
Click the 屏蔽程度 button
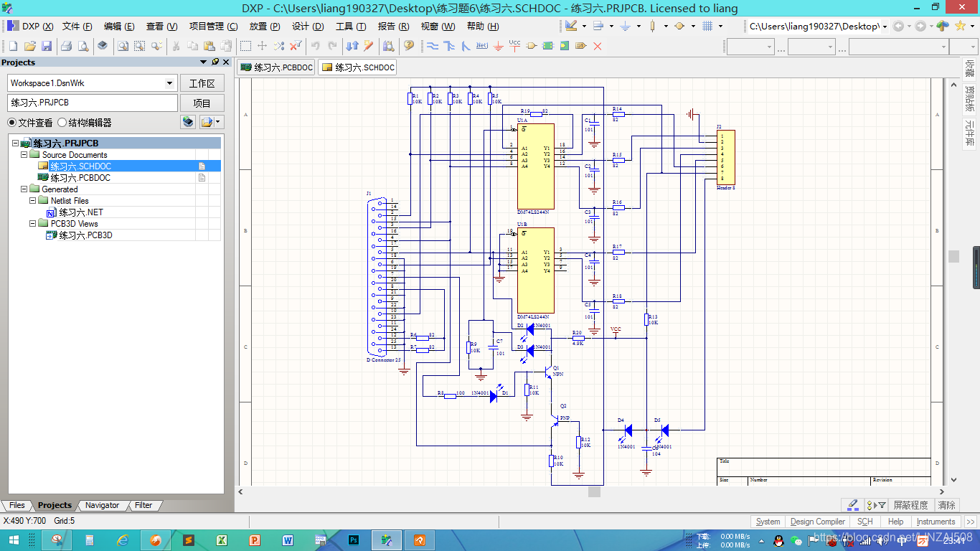(x=910, y=505)
